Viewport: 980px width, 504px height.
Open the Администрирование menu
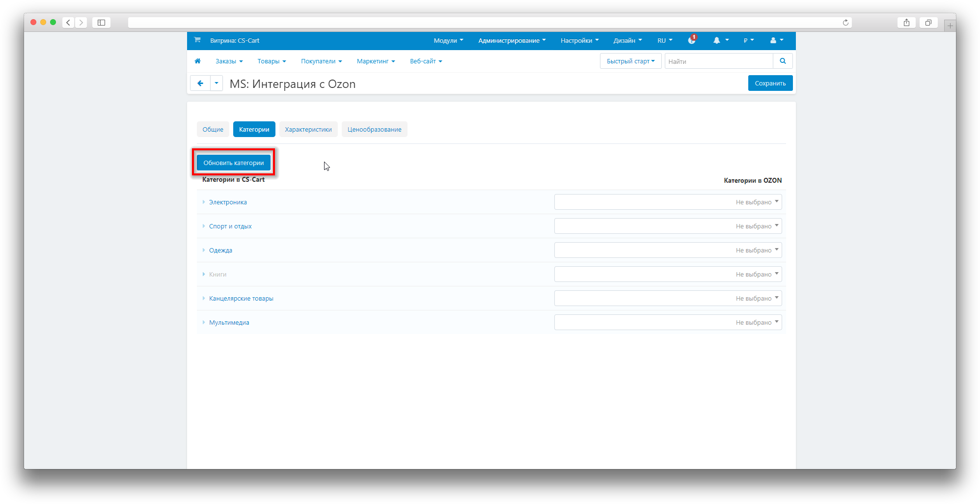[x=512, y=40]
